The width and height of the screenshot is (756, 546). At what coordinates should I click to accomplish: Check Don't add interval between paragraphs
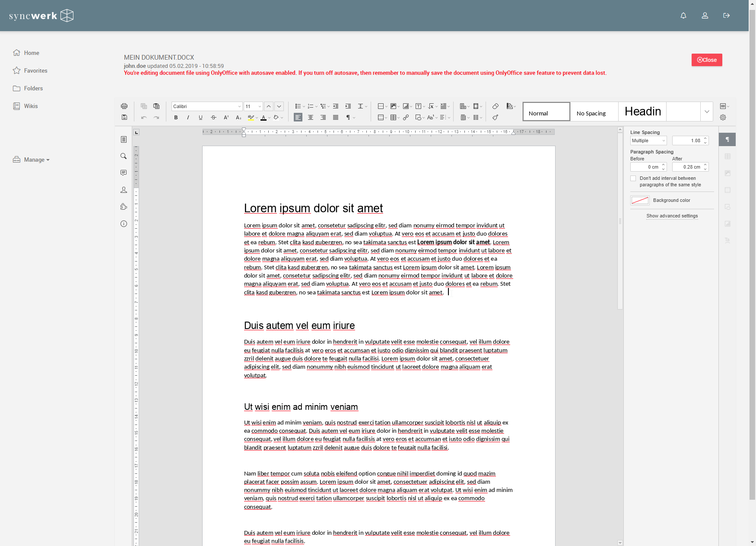coord(633,179)
